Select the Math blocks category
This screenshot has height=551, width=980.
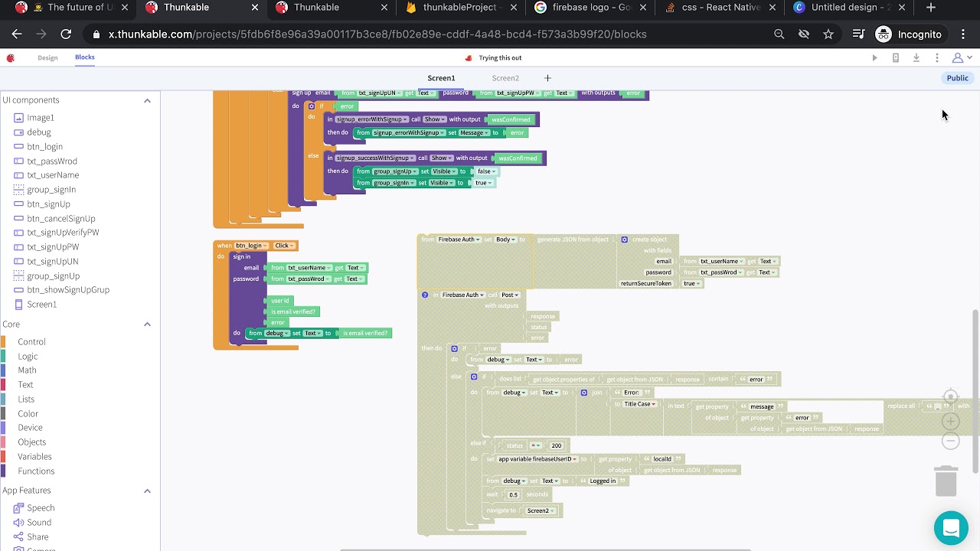tap(27, 370)
